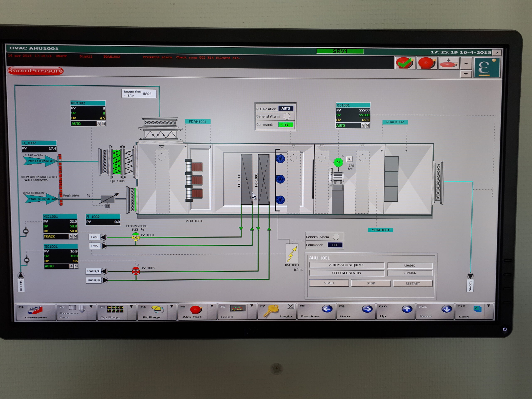Screen dimensions: 532x399
Task: Click the F8 Previous arrow button
Action: point(316,312)
